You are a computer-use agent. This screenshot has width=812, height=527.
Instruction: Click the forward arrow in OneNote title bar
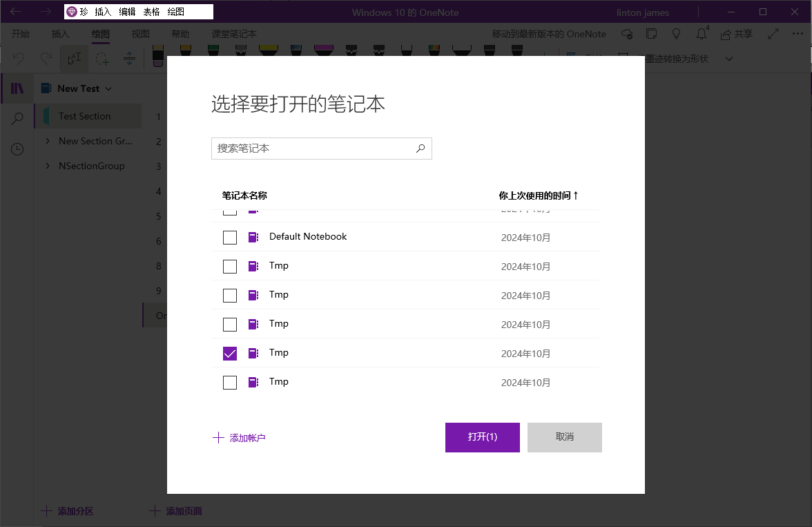(x=46, y=12)
